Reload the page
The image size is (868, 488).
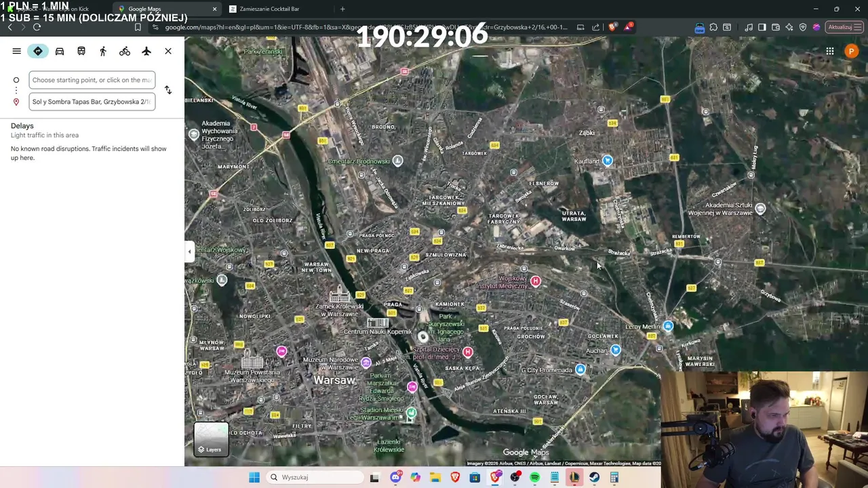click(37, 27)
